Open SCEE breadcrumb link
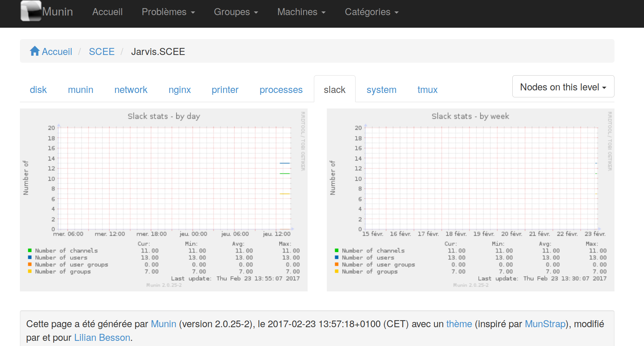The height and width of the screenshot is (346, 644). pos(102,52)
